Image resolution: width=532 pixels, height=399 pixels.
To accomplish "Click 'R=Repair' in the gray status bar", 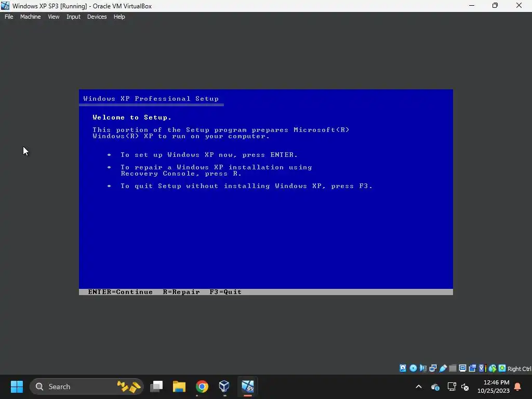I will 181,292.
